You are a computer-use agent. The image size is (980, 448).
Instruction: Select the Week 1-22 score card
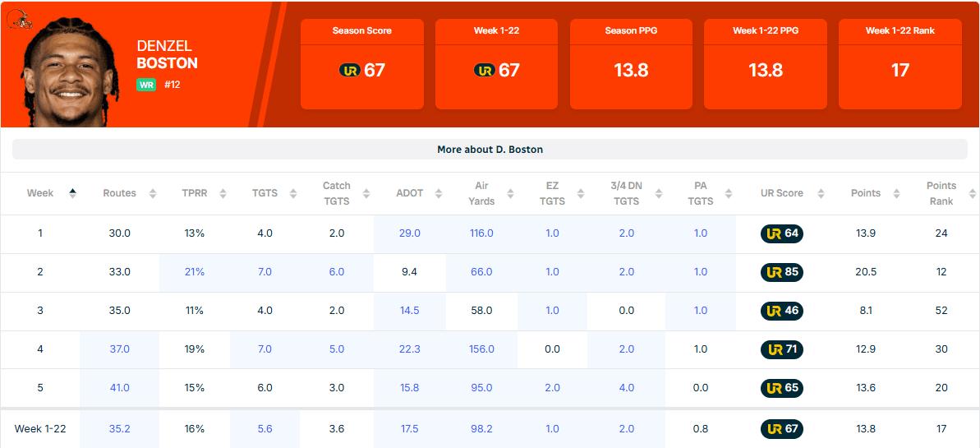496,64
